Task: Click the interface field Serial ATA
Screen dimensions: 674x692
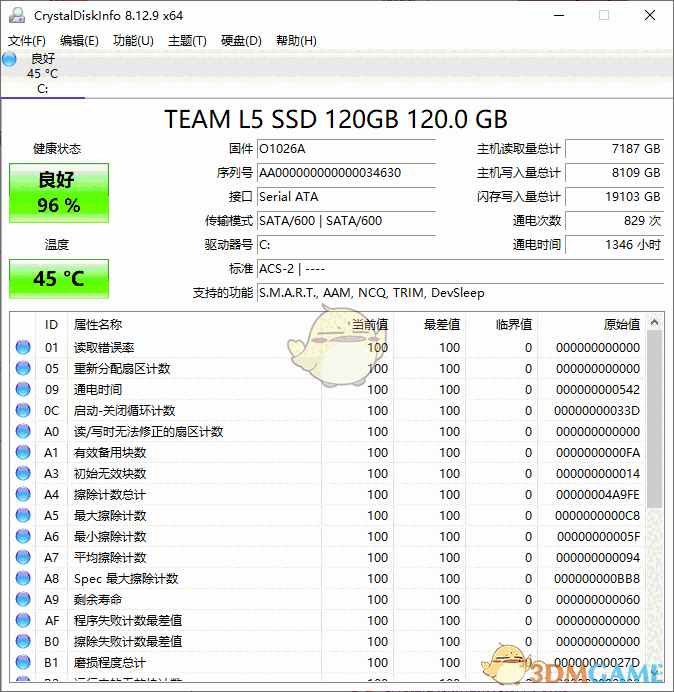Action: [x=346, y=197]
